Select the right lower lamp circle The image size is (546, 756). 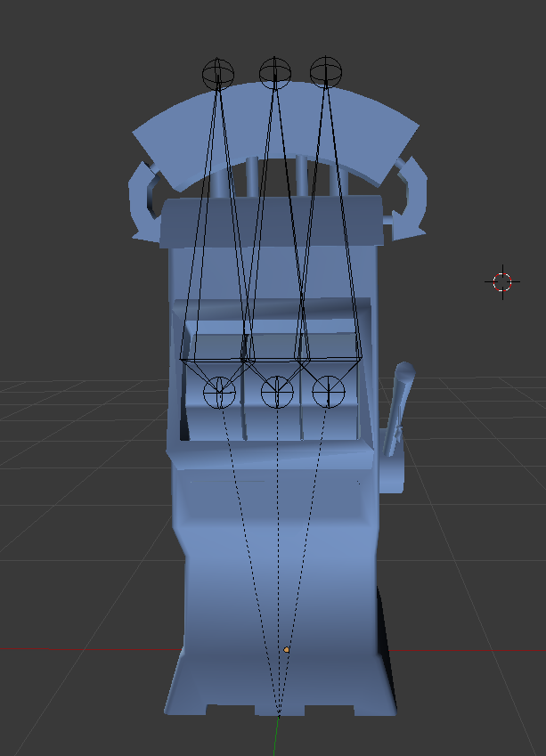(x=329, y=392)
